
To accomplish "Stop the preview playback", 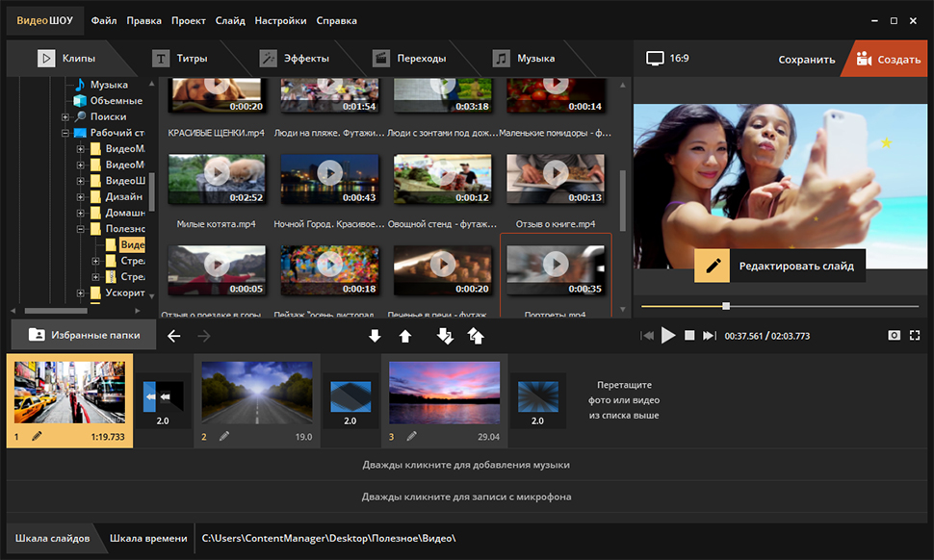I will [689, 336].
